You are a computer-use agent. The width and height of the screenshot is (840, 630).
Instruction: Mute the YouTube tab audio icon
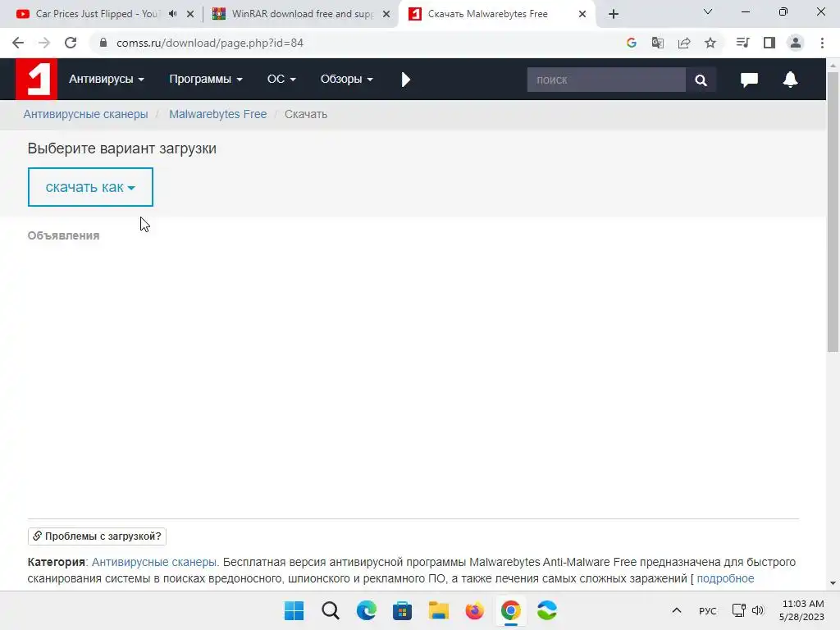(172, 14)
